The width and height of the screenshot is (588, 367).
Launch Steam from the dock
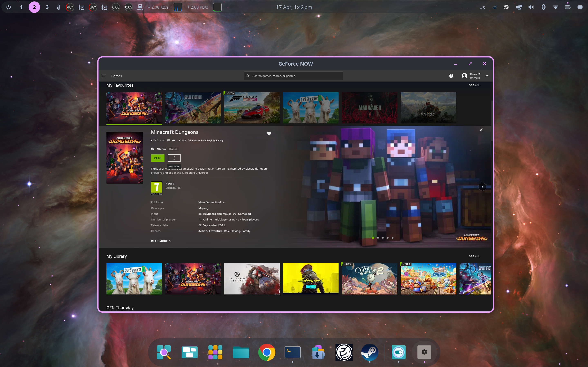click(x=370, y=352)
